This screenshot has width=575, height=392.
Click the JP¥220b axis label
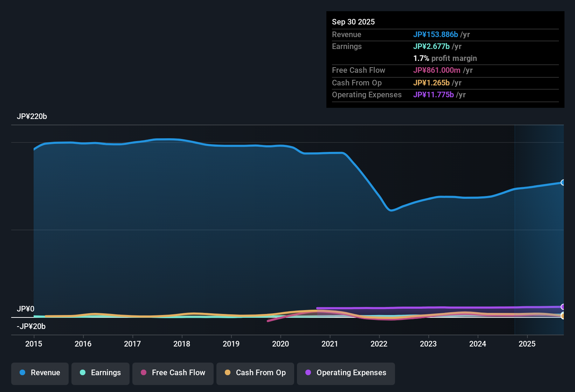(32, 117)
